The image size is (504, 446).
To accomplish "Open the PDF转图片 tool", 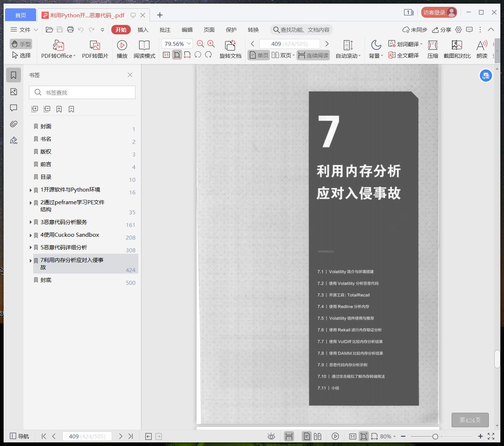I will tap(95, 49).
